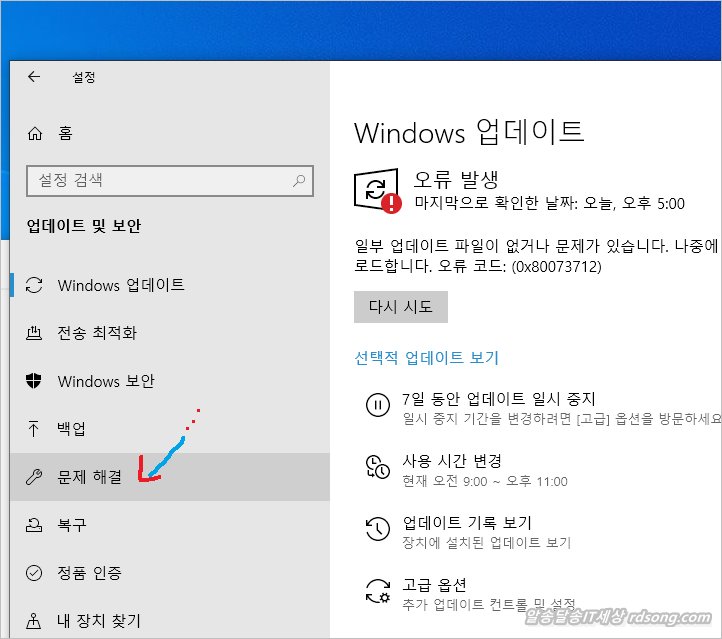Open 업데이트 기록 보기
The width and height of the screenshot is (722, 639).
click(467, 523)
